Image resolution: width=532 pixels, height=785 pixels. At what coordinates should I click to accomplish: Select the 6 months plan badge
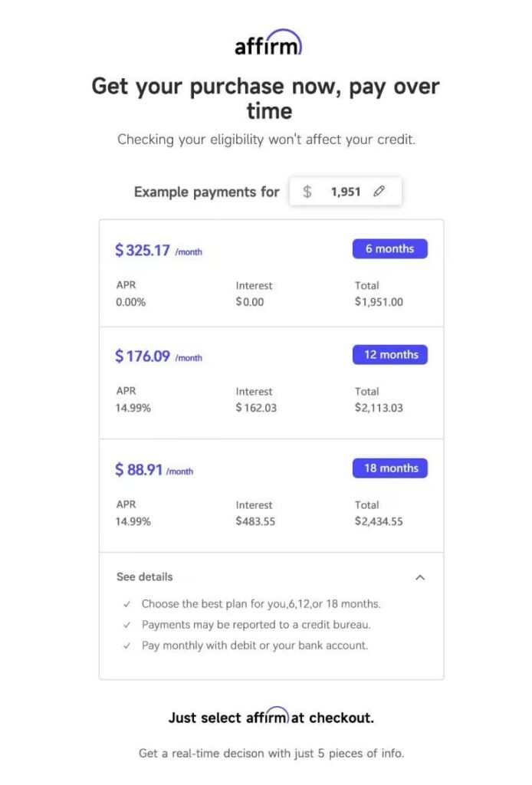point(389,248)
